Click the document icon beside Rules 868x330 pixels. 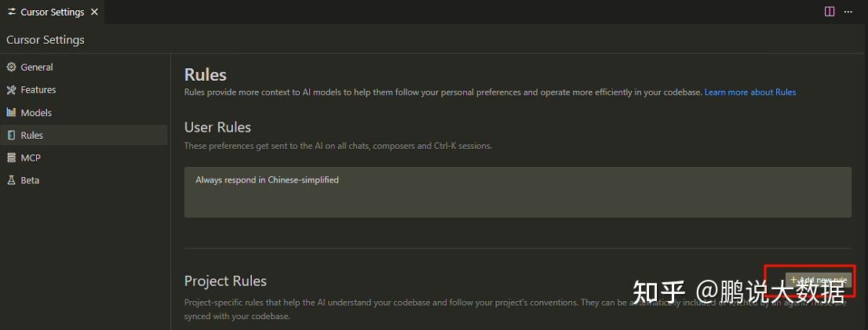coord(11,136)
